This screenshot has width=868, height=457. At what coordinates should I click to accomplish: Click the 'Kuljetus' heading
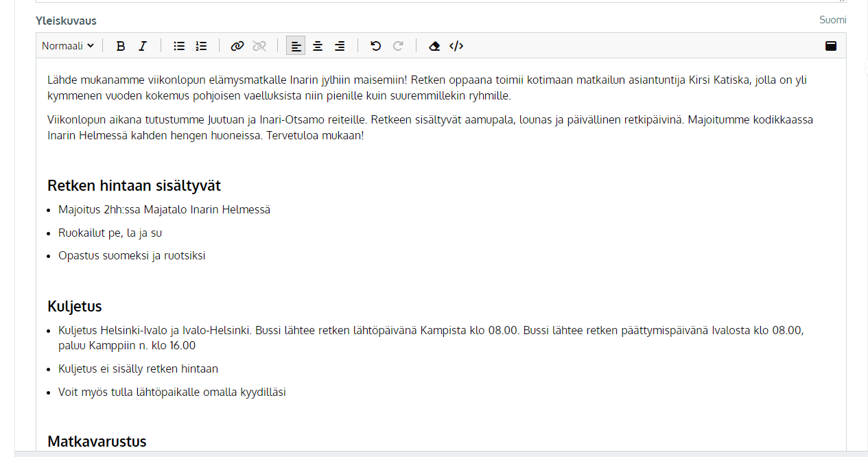point(75,306)
